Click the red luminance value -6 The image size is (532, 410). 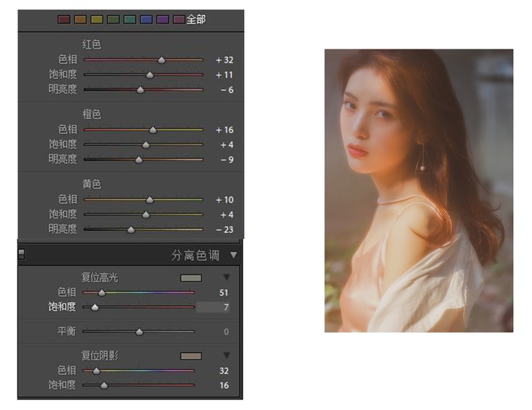click(x=227, y=90)
